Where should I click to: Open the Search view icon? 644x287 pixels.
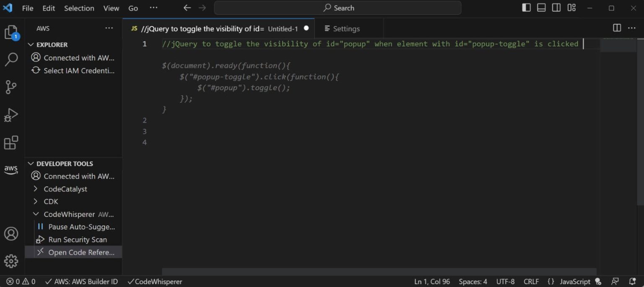click(10, 60)
